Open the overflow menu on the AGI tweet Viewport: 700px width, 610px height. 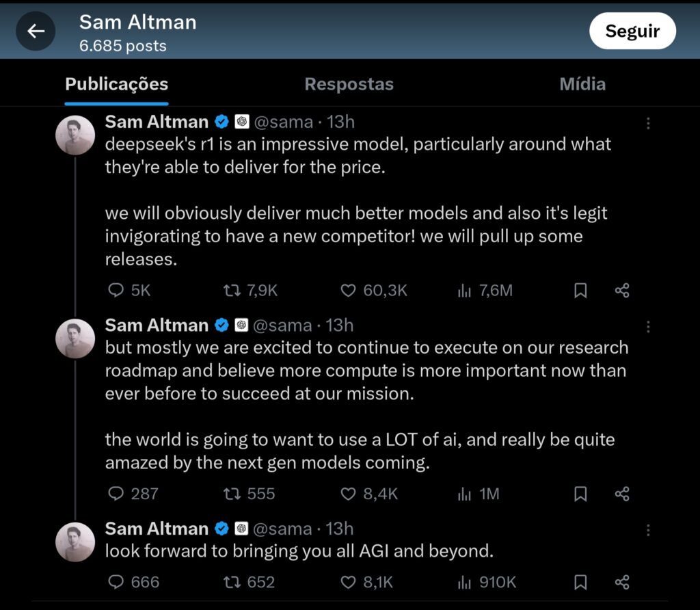point(648,530)
